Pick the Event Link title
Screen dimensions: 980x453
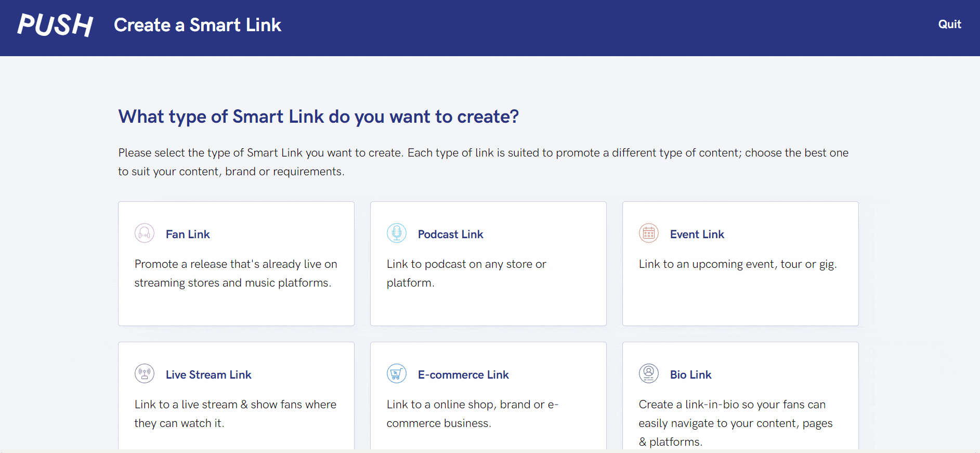point(697,235)
